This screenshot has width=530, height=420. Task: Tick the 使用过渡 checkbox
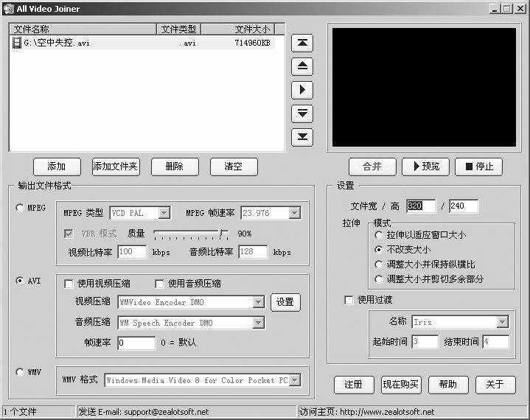coord(349,300)
